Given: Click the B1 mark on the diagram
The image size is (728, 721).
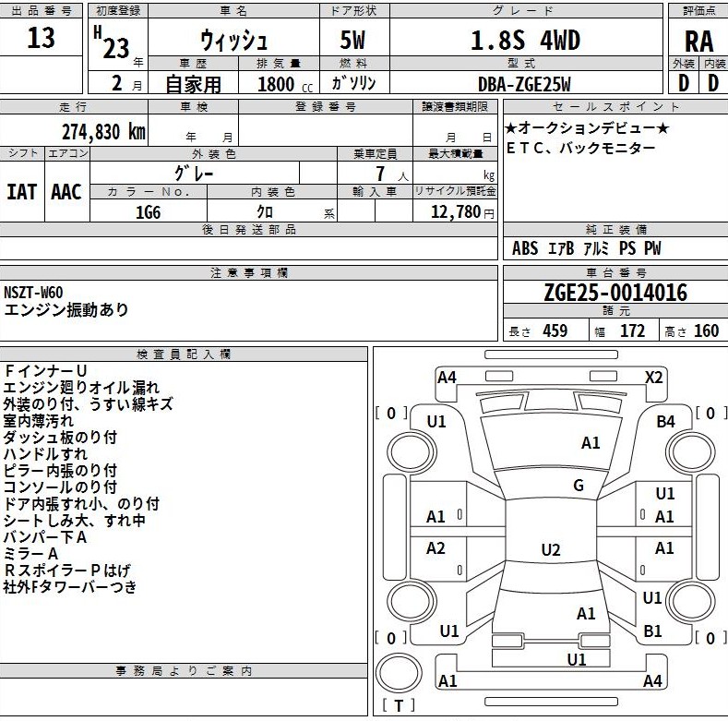Looking at the screenshot, I should coord(652,631).
